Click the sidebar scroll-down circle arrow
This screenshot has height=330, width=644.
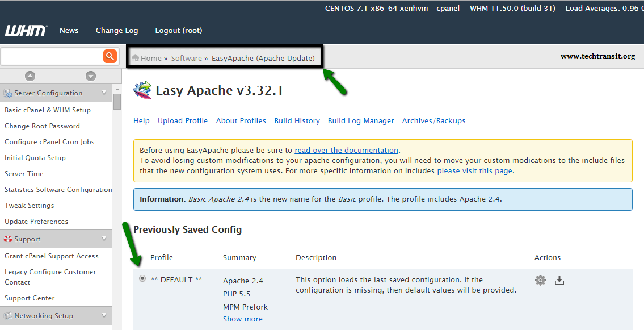[91, 76]
